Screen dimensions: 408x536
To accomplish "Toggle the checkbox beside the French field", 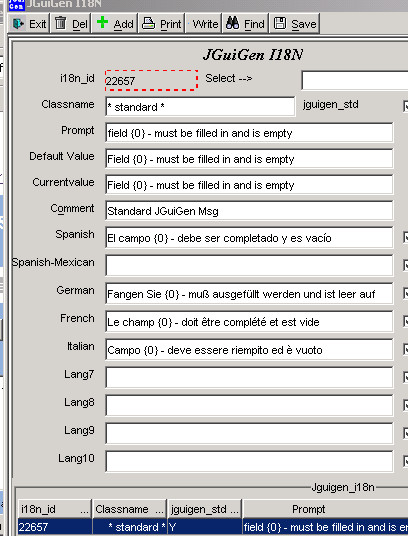I will pyautogui.click(x=406, y=321).
